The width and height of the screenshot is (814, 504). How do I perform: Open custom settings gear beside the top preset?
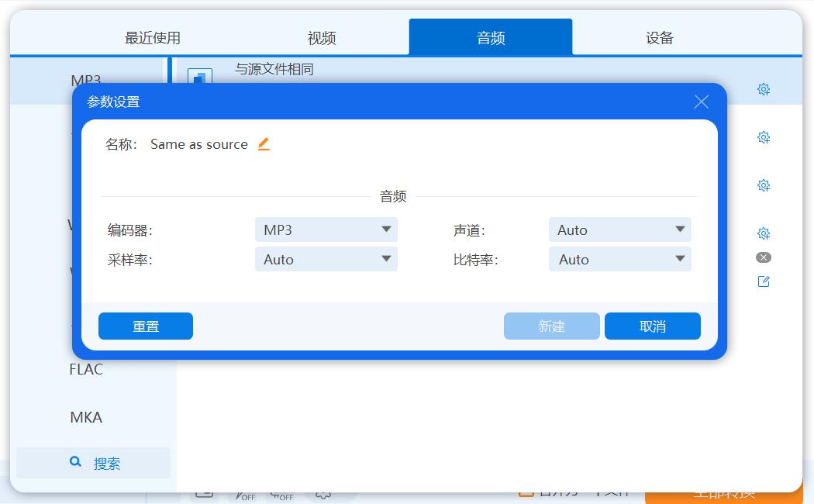(x=764, y=89)
